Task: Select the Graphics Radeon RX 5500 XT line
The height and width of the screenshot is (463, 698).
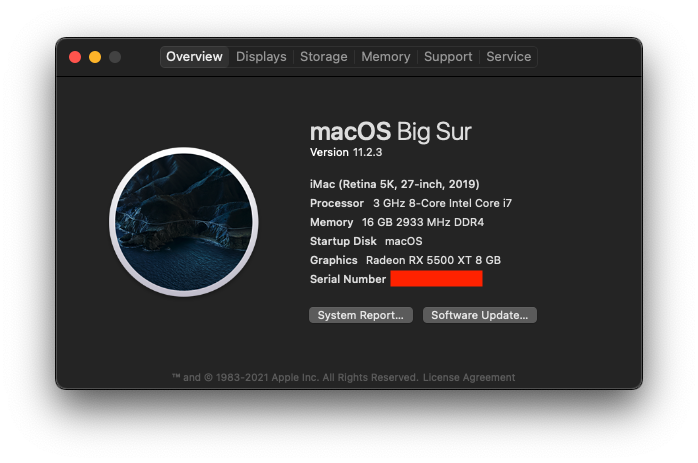Action: 405,260
